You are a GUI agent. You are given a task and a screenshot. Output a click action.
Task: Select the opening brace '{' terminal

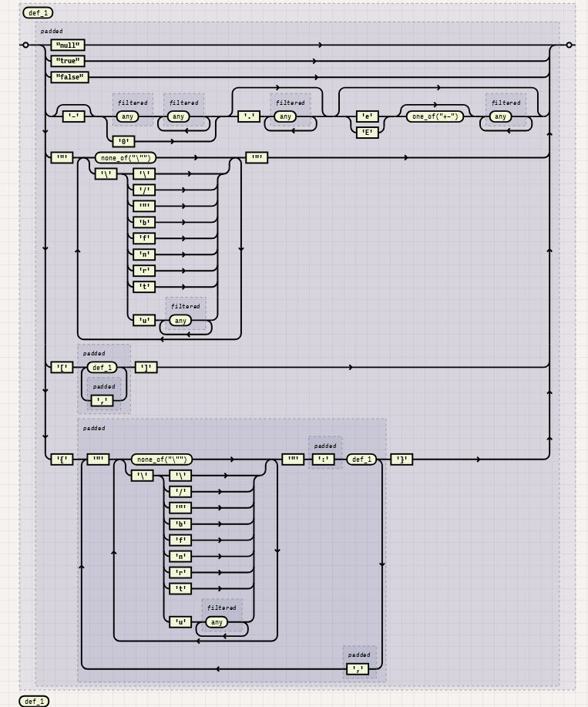coord(62,460)
